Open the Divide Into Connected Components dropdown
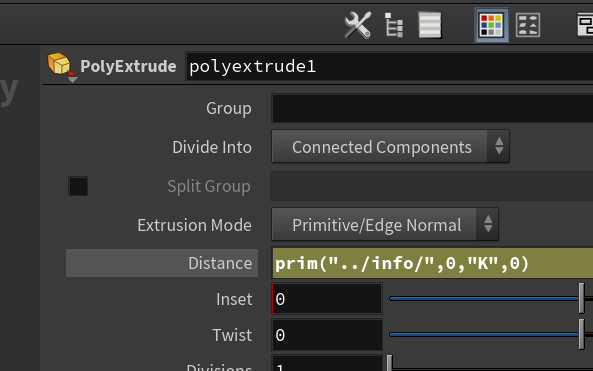 coord(390,147)
